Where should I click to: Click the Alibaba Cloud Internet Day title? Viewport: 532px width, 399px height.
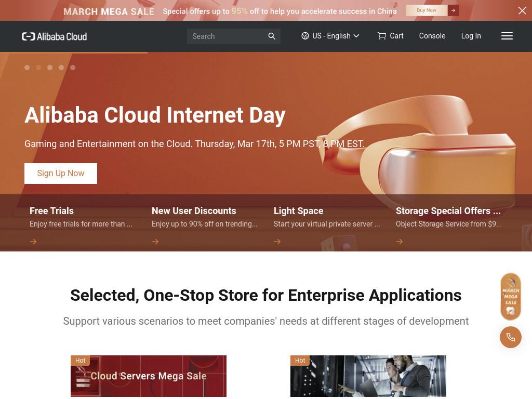[155, 115]
